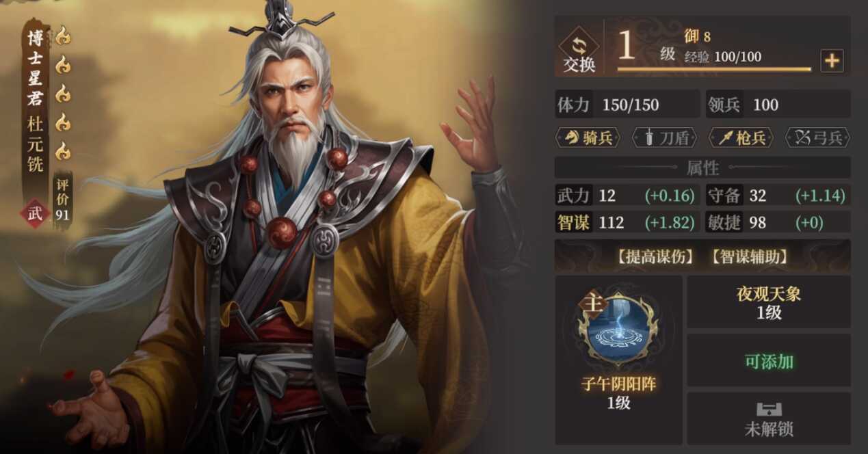Open the 夜观天象 skill slot
The width and height of the screenshot is (868, 454).
point(769,303)
